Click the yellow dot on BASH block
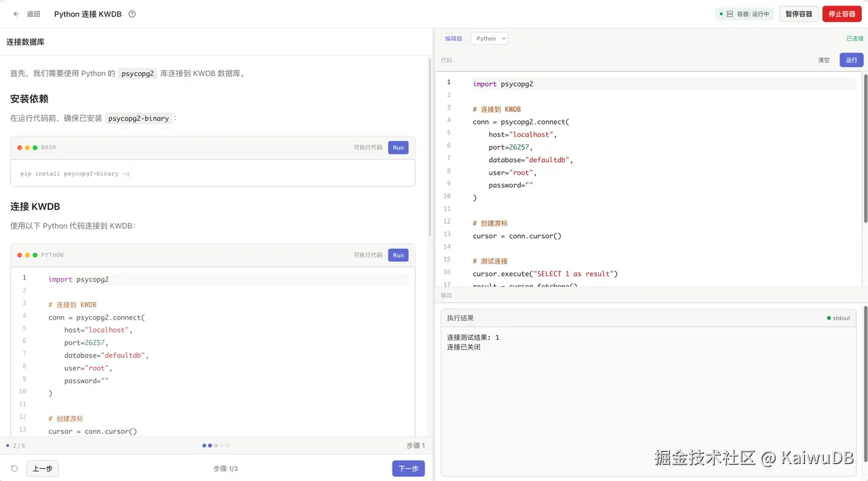This screenshot has height=481, width=868. (28, 148)
